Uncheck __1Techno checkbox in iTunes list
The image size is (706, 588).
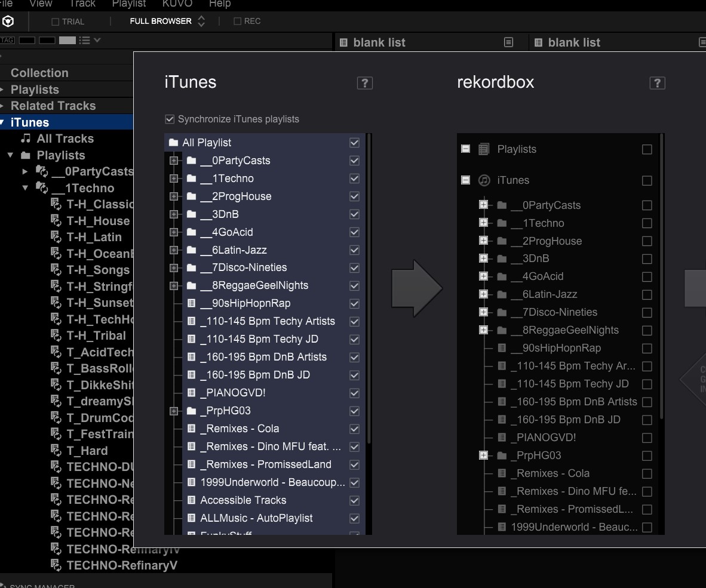point(354,178)
